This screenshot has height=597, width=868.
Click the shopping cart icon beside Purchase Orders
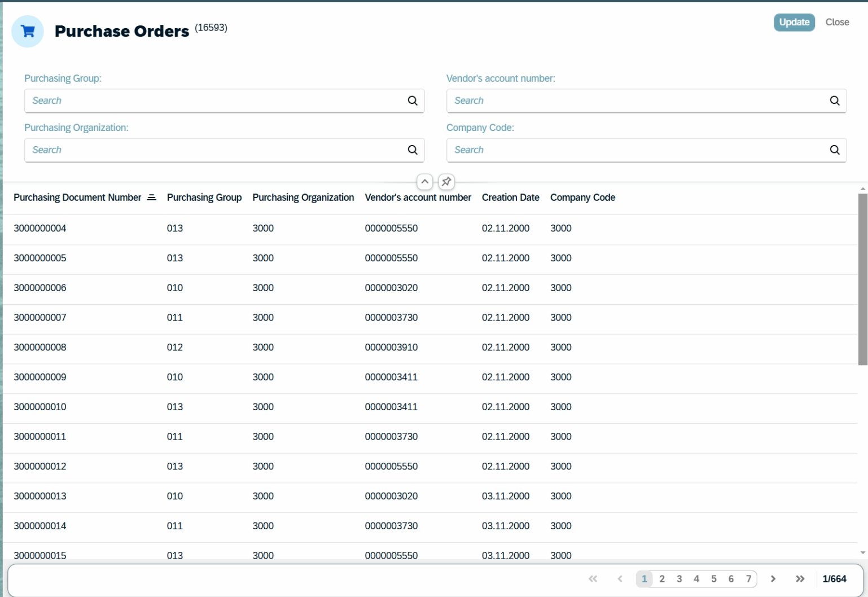[x=28, y=32]
